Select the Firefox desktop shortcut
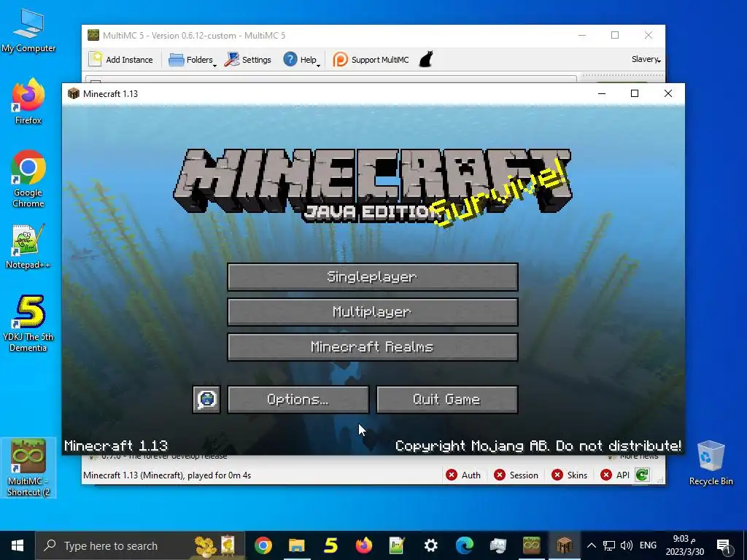Viewport: 747px width, 560px height. pos(28,102)
